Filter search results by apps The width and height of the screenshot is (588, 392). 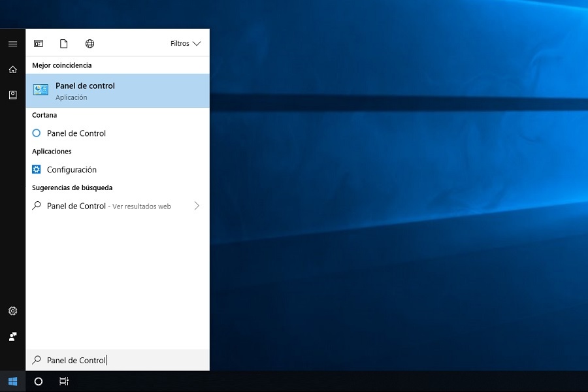pyautogui.click(x=39, y=44)
